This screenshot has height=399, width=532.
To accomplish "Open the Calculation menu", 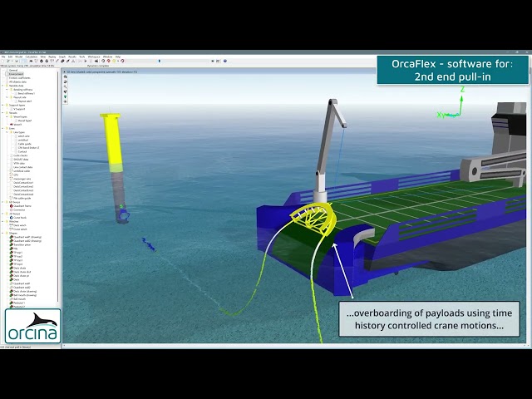I will [32, 57].
